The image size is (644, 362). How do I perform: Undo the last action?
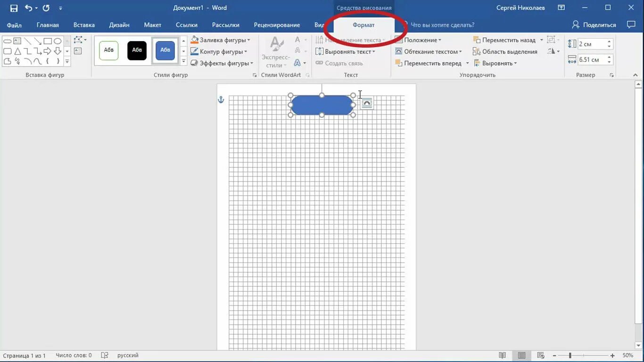[28, 8]
